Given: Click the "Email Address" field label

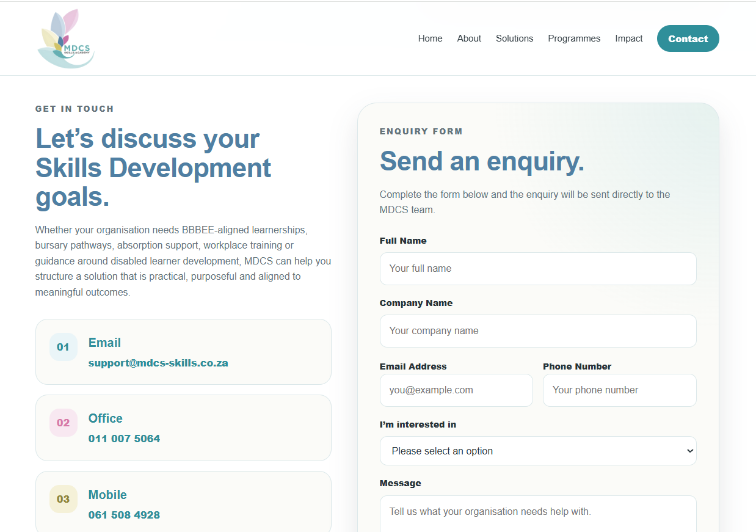Looking at the screenshot, I should pos(413,366).
